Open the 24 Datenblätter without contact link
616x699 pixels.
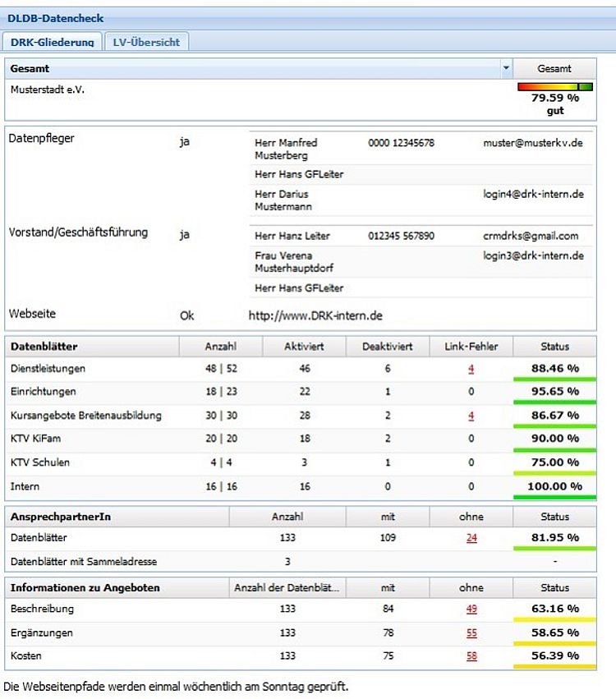pyautogui.click(x=471, y=538)
